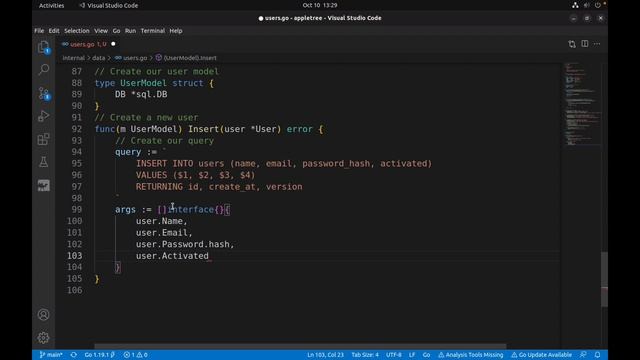The image size is (640, 360).
Task: Click the user.Password.hash line
Action: (x=185, y=244)
